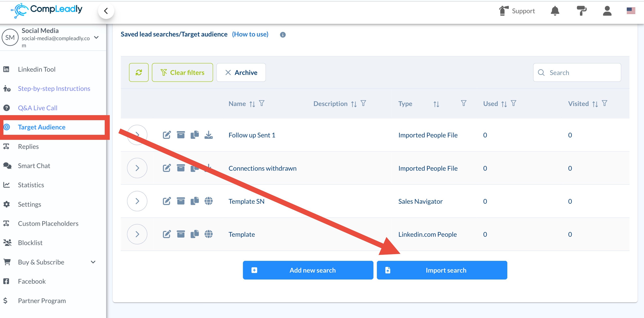Filter the Type column
Image resolution: width=644 pixels, height=318 pixels.
click(x=464, y=103)
